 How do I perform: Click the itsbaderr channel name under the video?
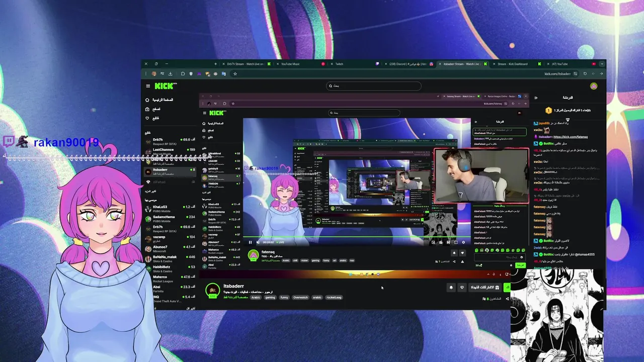(233, 286)
